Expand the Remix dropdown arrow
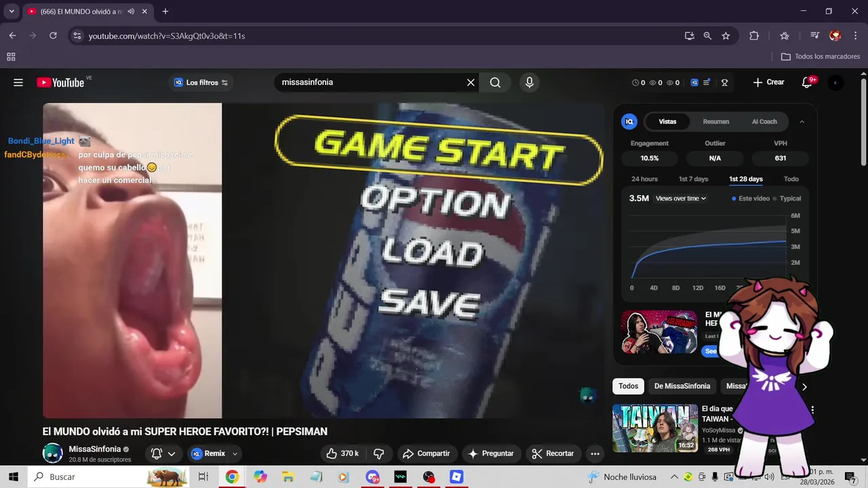This screenshot has width=868, height=488. click(x=235, y=453)
